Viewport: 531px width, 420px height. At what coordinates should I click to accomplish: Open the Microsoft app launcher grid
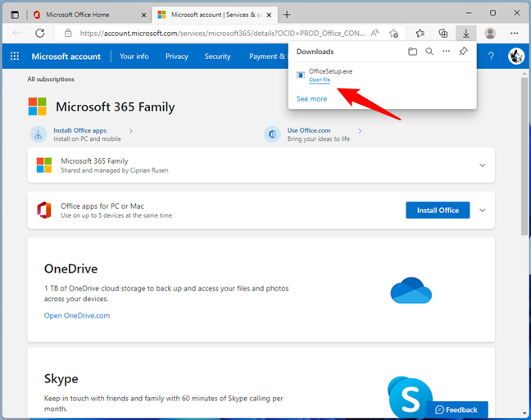pyautogui.click(x=15, y=56)
